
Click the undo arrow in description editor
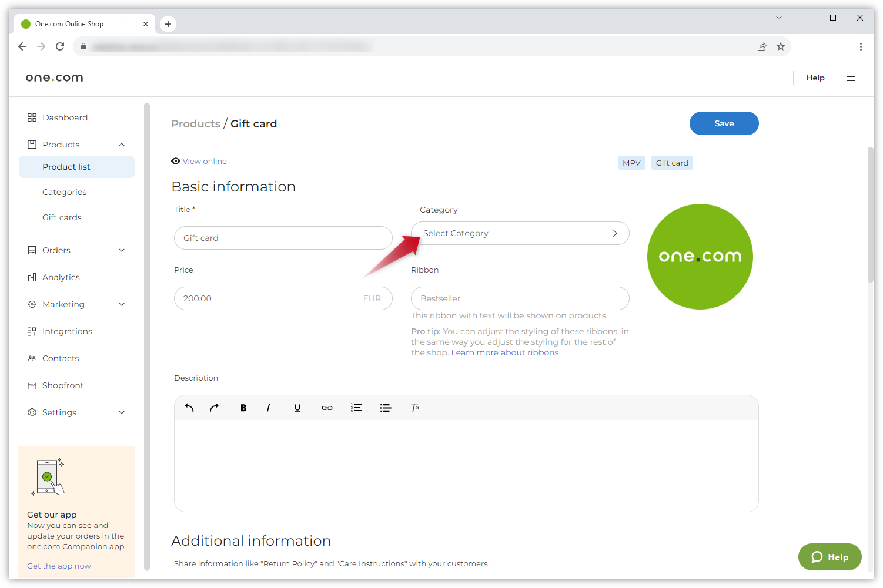tap(189, 408)
